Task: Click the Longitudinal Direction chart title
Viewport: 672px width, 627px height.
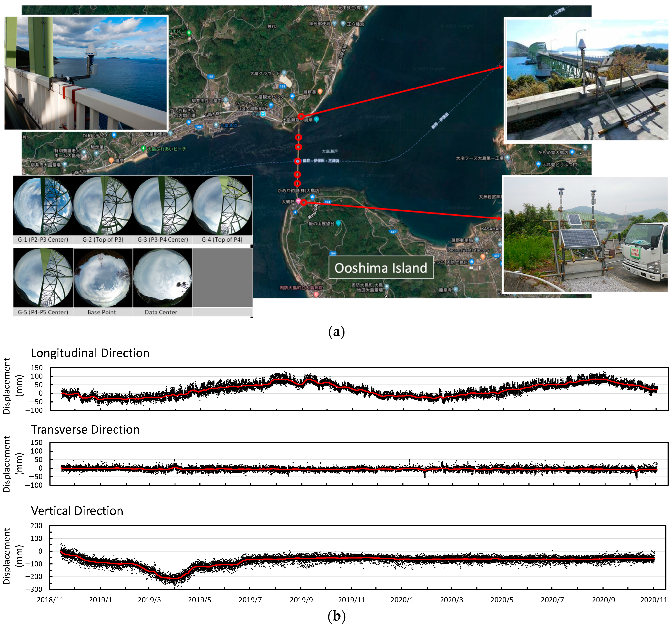Action: click(90, 353)
